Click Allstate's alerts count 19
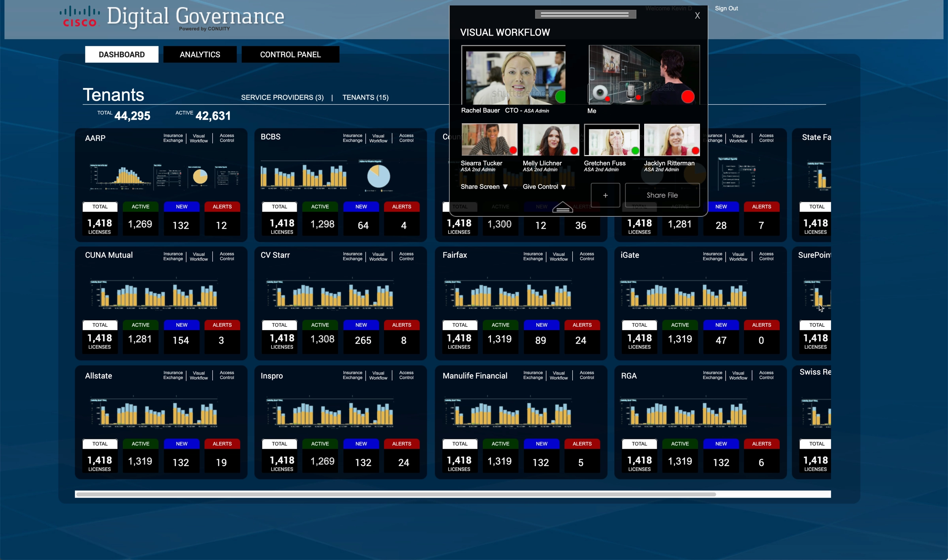 pos(221,462)
